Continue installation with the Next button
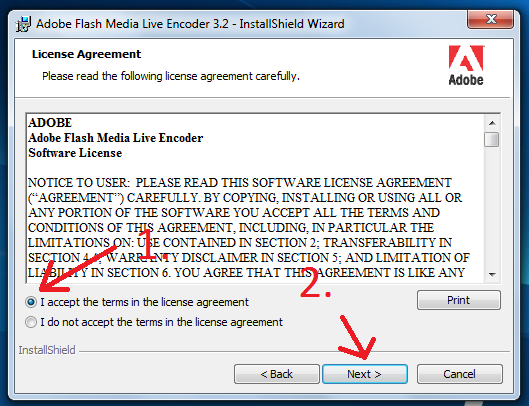 pyautogui.click(x=365, y=374)
